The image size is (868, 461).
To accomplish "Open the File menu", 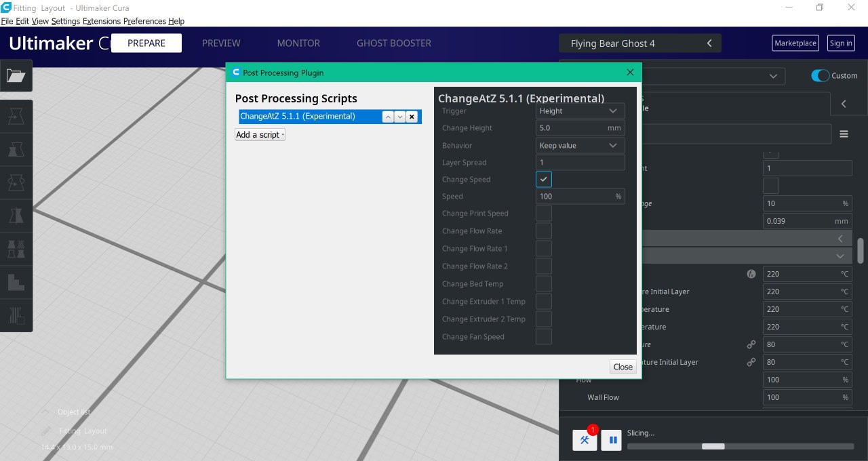I will (x=7, y=21).
